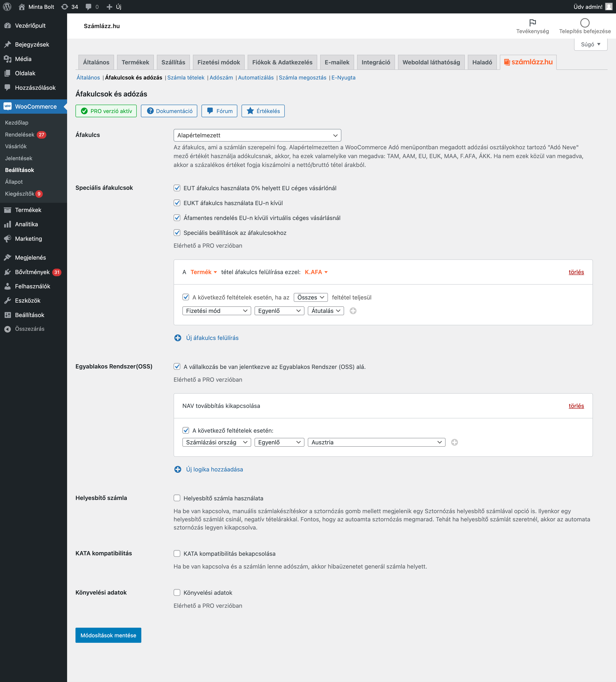This screenshot has height=682, width=616.
Task: Enable the Könyvelési adatok checkbox
Action: point(177,593)
